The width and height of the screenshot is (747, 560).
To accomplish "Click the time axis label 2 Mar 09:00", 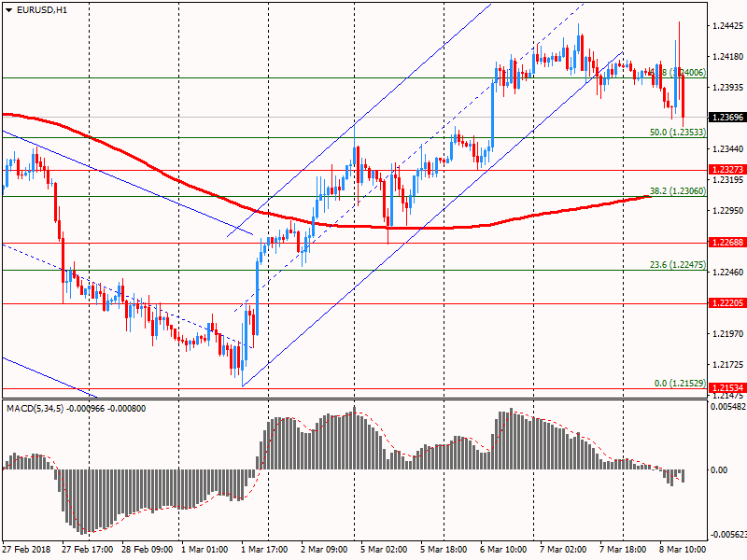I will pos(324,549).
